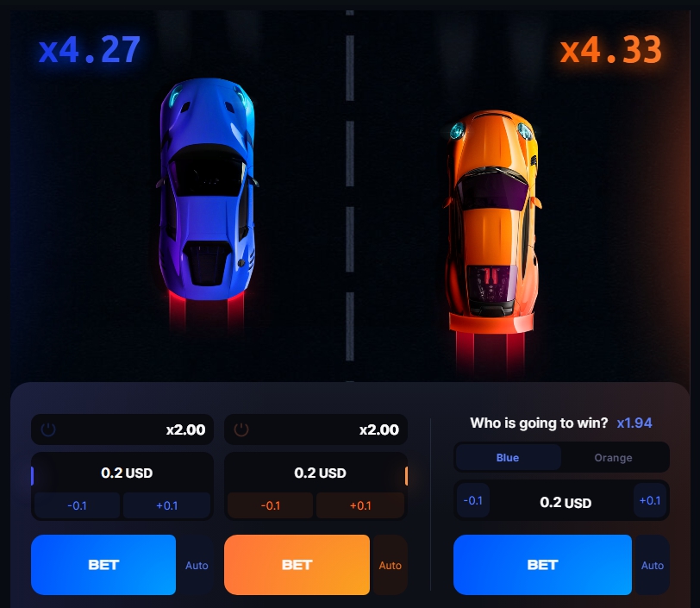Image resolution: width=700 pixels, height=608 pixels.
Task: Click the blue car on the road
Action: pyautogui.click(x=207, y=189)
